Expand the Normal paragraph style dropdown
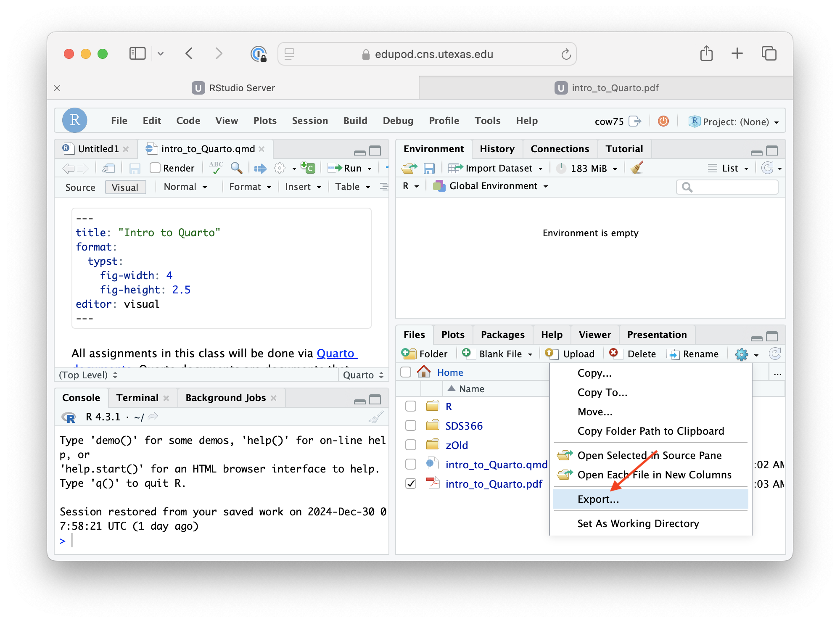This screenshot has height=623, width=840. 185,187
